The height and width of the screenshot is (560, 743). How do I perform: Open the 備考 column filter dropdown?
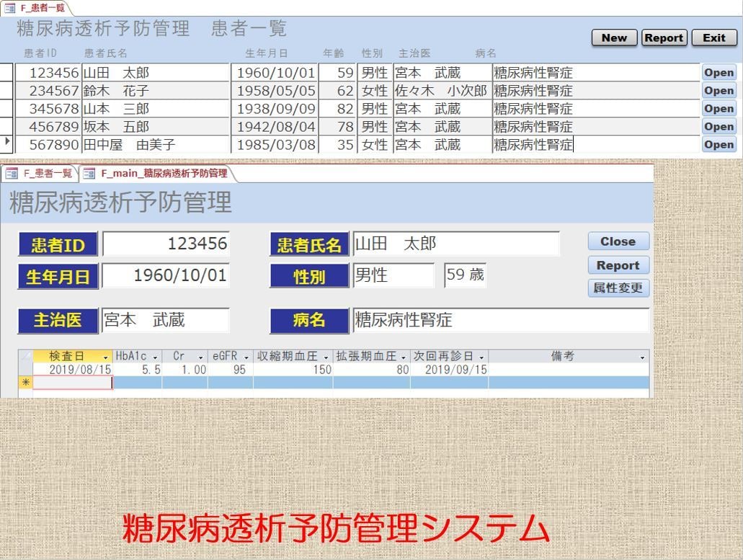[643, 357]
